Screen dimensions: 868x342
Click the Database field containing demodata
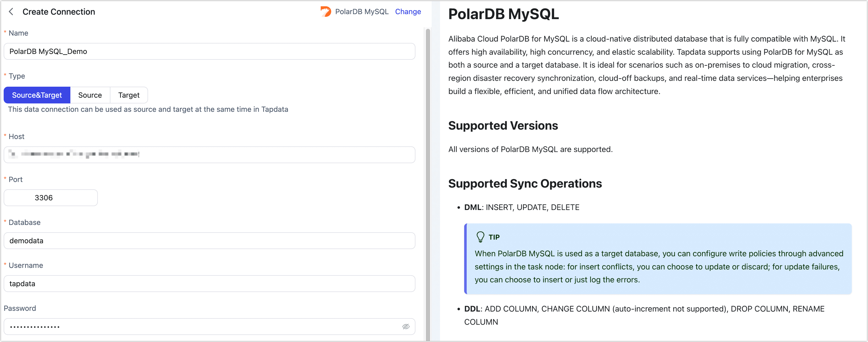(209, 240)
